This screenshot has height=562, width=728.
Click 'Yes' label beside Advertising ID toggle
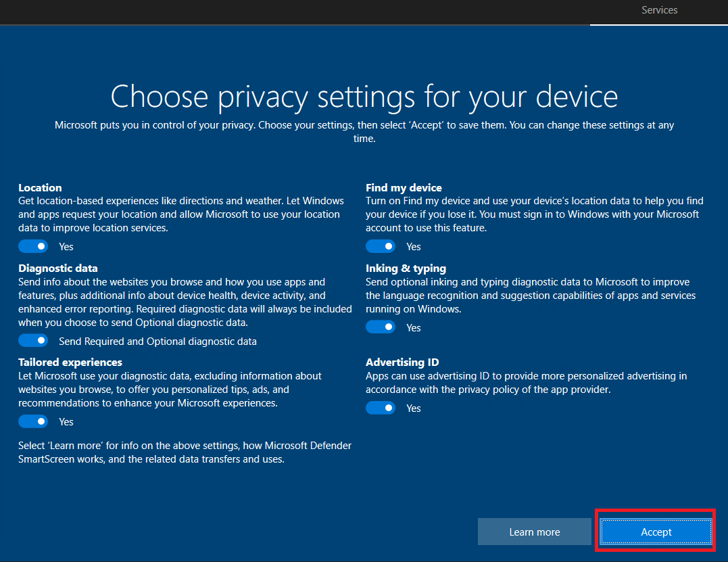(x=414, y=408)
